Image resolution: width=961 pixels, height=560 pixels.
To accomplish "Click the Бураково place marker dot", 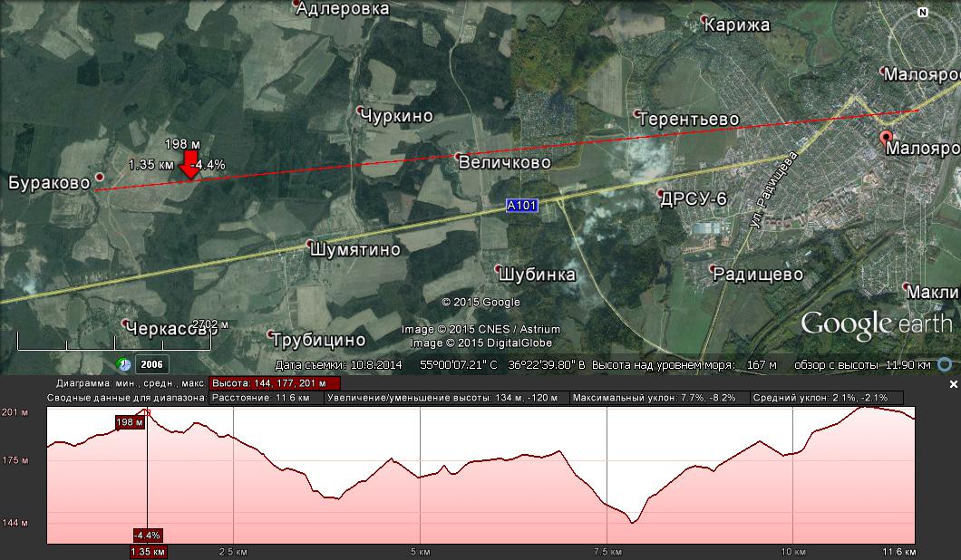I will click(100, 177).
